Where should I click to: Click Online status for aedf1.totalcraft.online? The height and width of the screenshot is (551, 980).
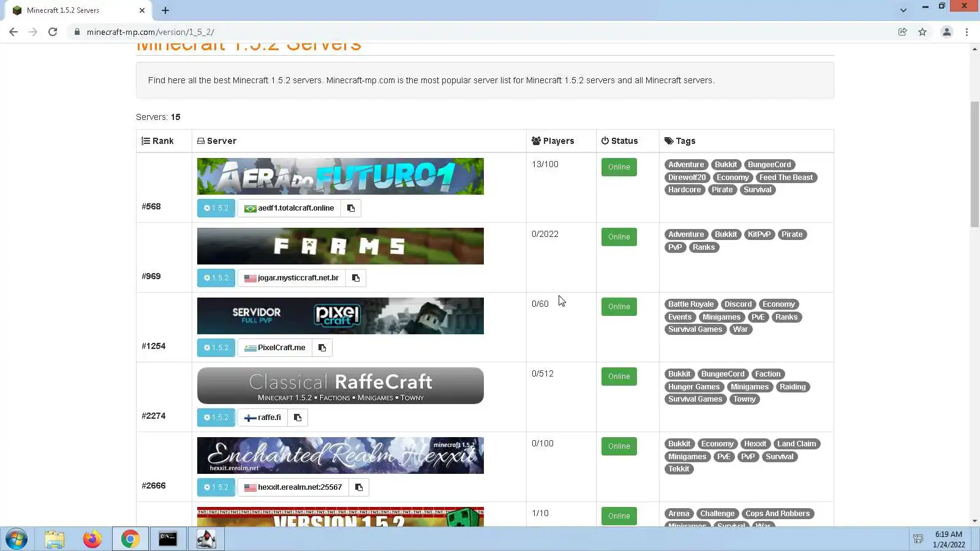619,167
